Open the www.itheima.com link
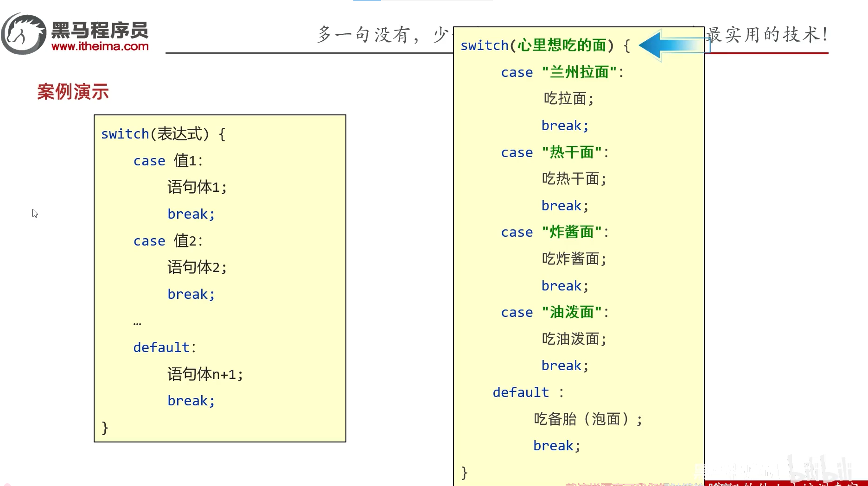Screen dimensions: 868x486 pyautogui.click(x=100, y=46)
